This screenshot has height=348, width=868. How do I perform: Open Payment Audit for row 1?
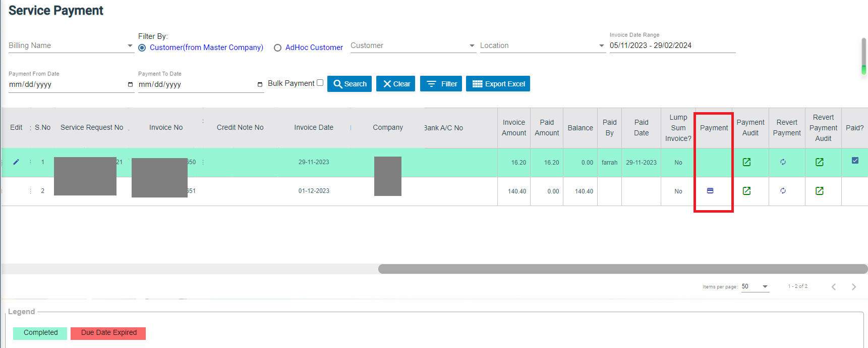tap(747, 162)
